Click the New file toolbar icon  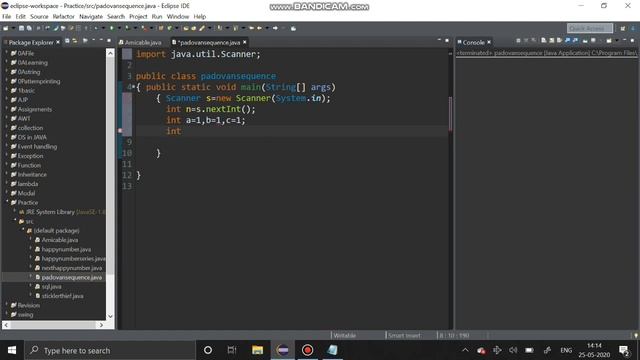[x=6, y=28]
